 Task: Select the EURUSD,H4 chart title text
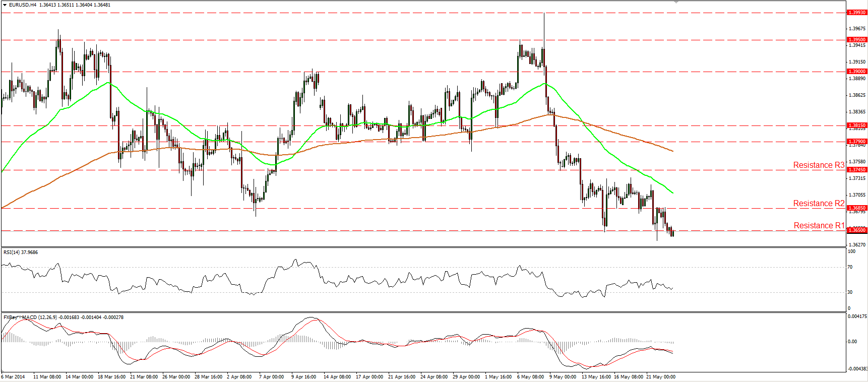[23, 5]
